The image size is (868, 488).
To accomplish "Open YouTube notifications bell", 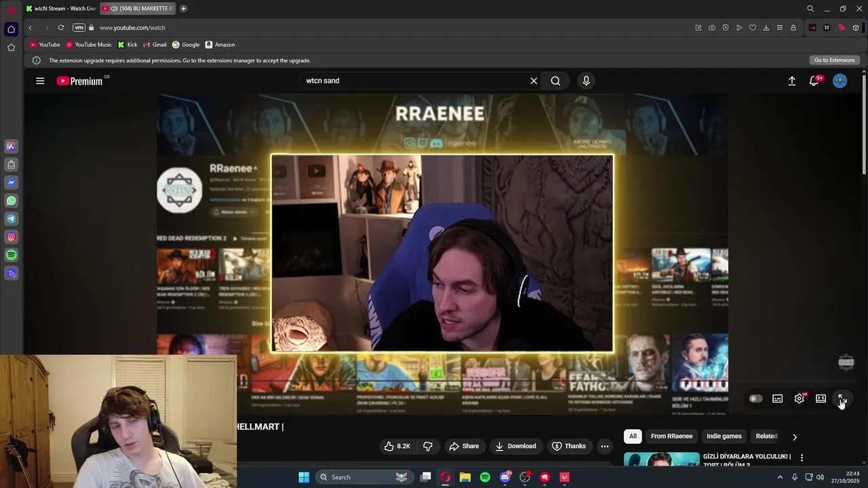I will click(x=814, y=81).
